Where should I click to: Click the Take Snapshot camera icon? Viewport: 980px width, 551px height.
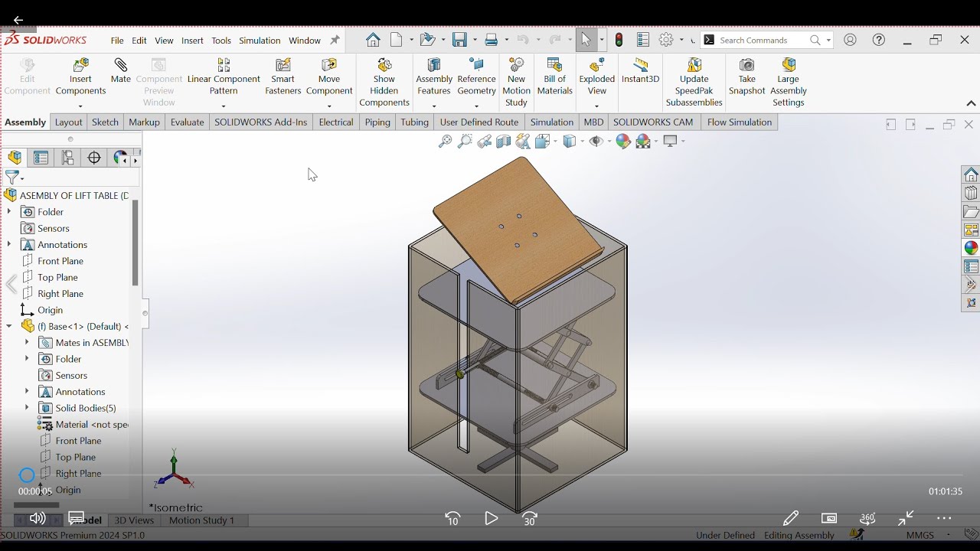746,65
